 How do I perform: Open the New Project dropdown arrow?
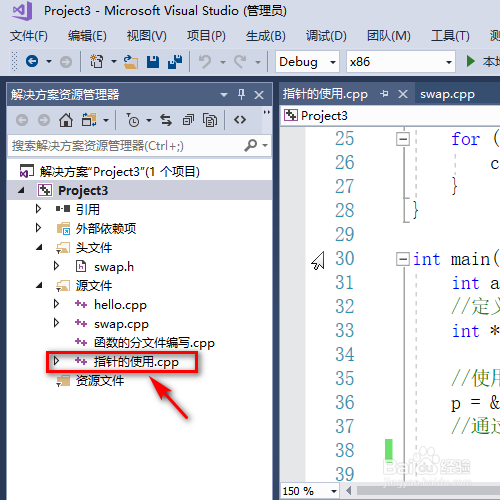(114, 61)
